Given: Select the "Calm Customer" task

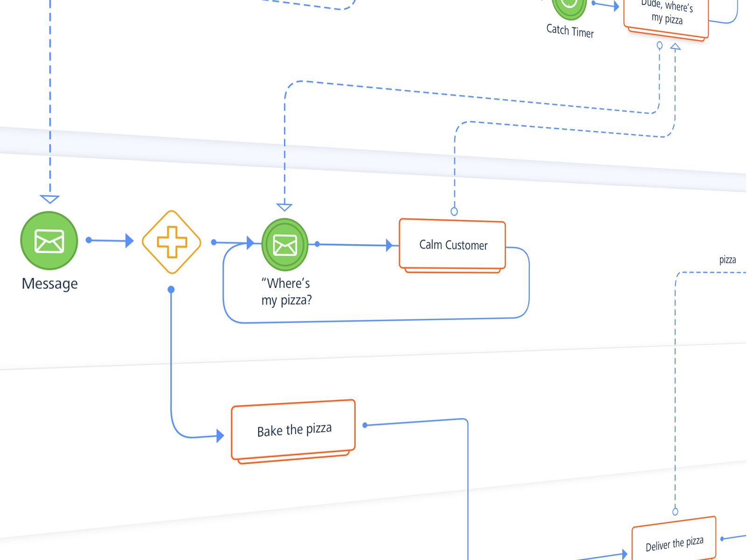Looking at the screenshot, I should pyautogui.click(x=452, y=245).
